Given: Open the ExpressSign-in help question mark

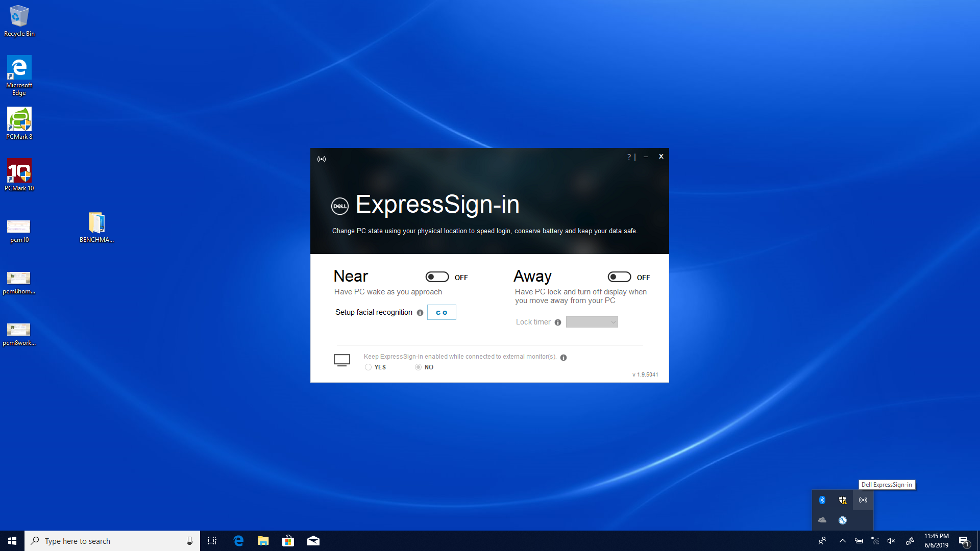Looking at the screenshot, I should coord(629,157).
